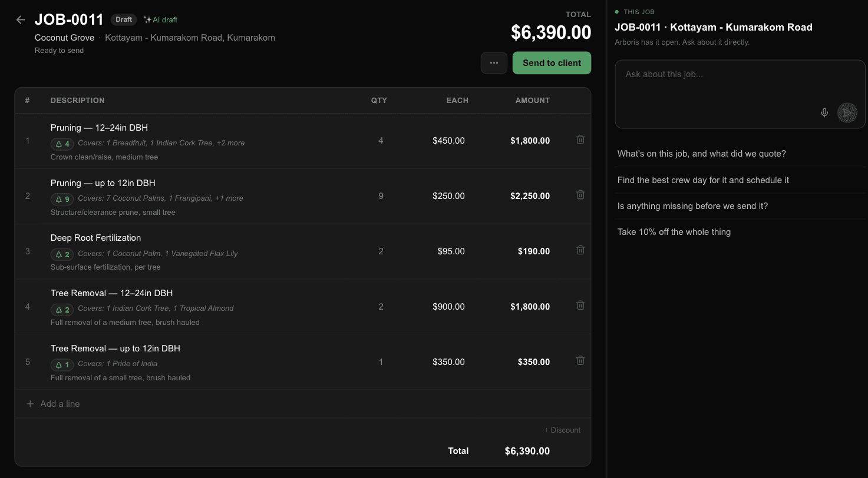Open the 2-tree badge on Deep Root Fertilization
868x478 pixels.
tap(62, 254)
